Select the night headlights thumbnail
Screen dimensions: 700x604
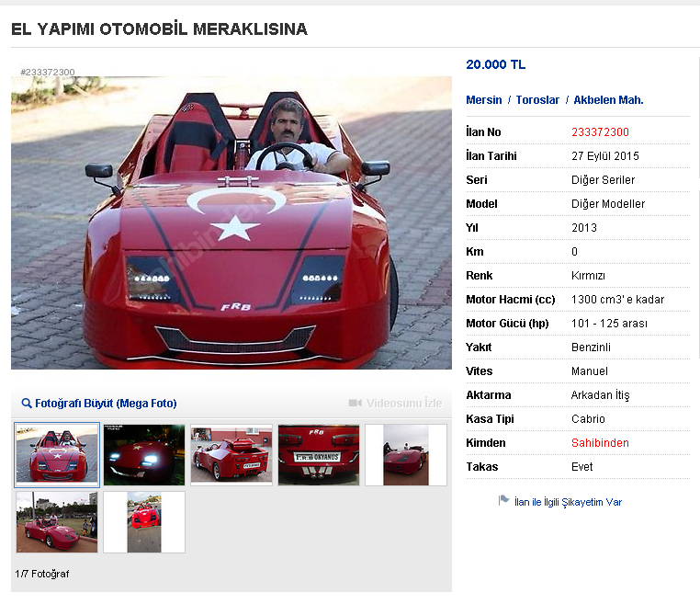coord(144,455)
